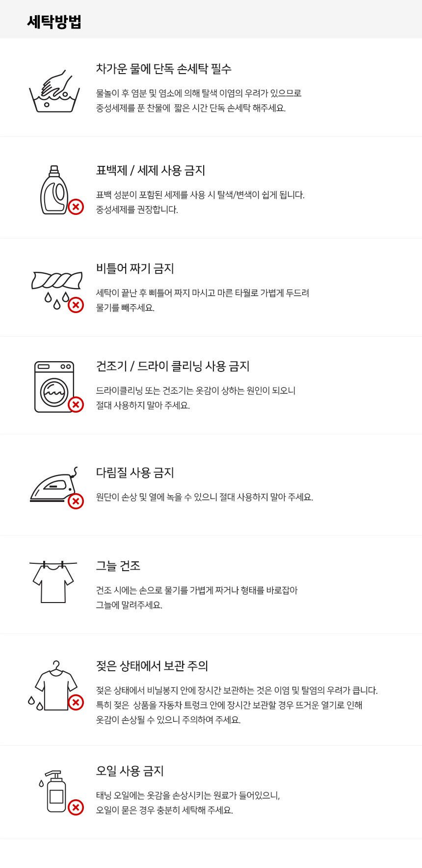Click red X badge on detergent bottle

coord(76,207)
